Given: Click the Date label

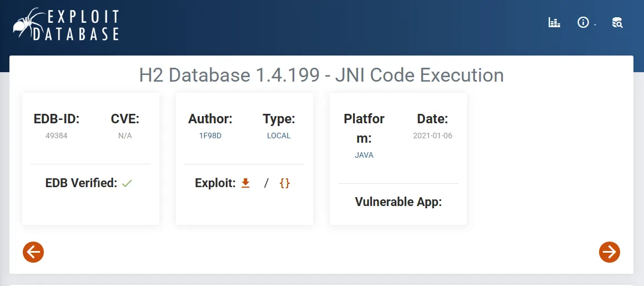Looking at the screenshot, I should (432, 119).
